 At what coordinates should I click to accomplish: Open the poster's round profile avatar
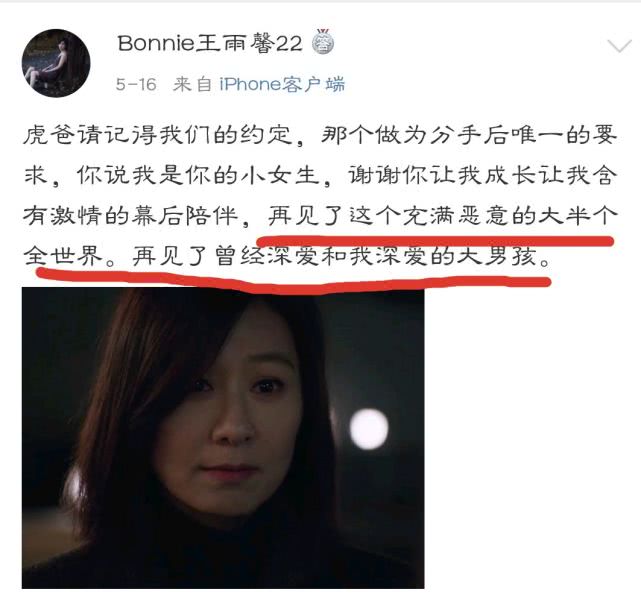[56, 63]
